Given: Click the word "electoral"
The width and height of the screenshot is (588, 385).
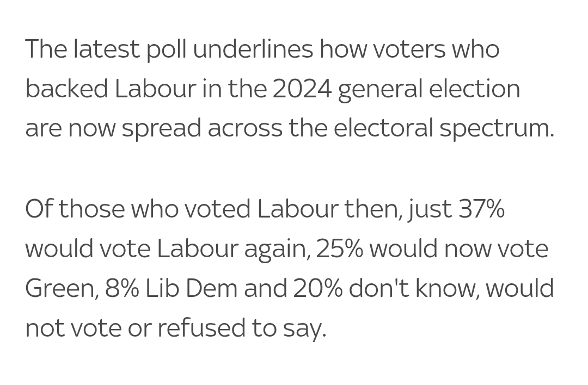Looking at the screenshot, I should (383, 129).
